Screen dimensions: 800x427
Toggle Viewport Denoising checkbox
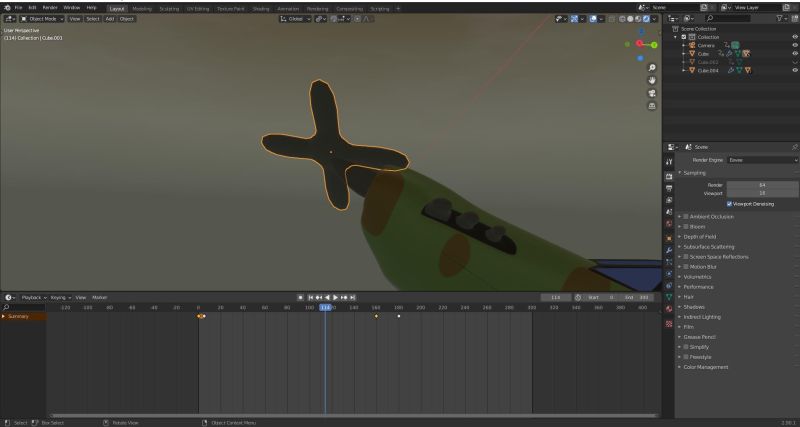pos(730,204)
